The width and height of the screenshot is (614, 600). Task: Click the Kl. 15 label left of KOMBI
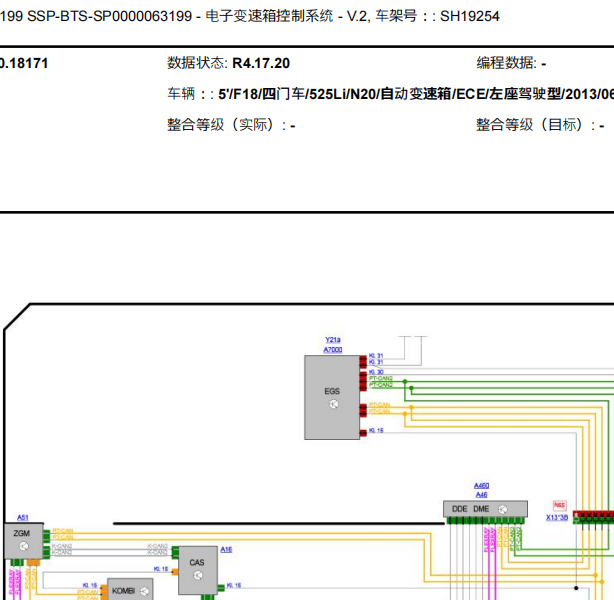pyautogui.click(x=90, y=586)
